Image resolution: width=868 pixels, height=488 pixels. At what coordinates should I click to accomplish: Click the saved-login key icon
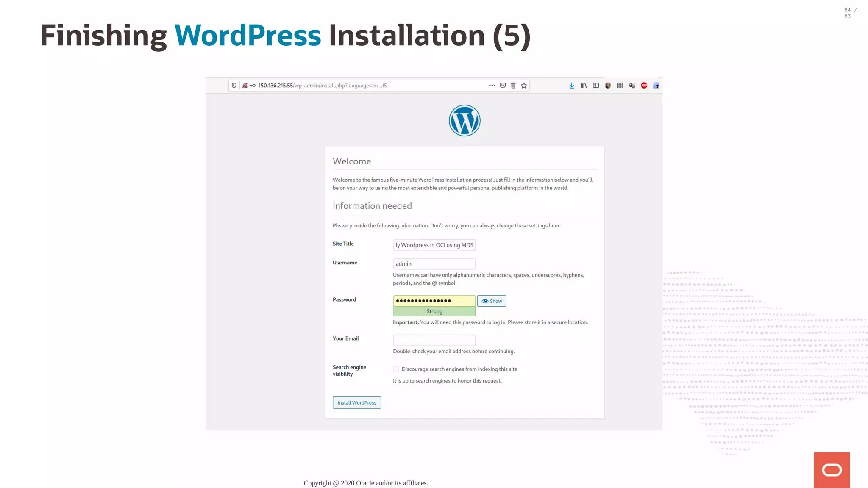coord(253,86)
